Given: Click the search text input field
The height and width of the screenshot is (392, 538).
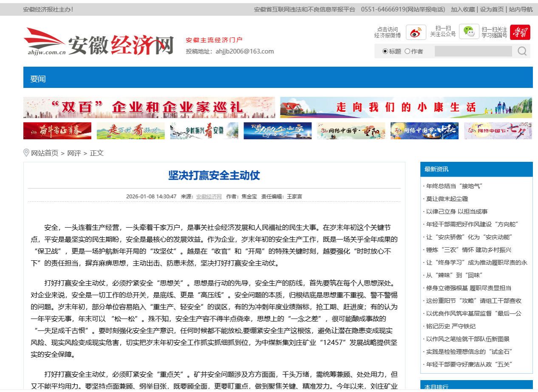Looking at the screenshot, I should click(x=473, y=51).
